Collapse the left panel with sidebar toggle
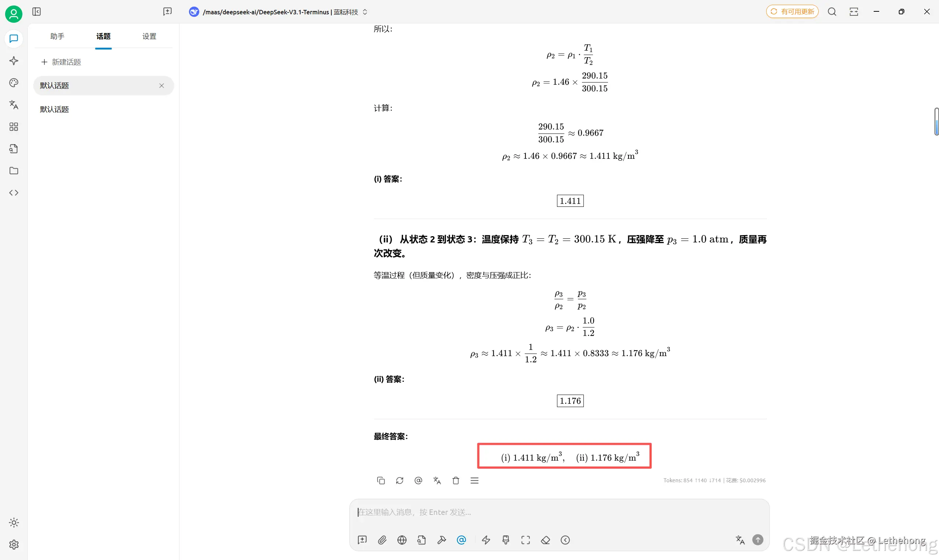The height and width of the screenshot is (560, 939). 36,12
